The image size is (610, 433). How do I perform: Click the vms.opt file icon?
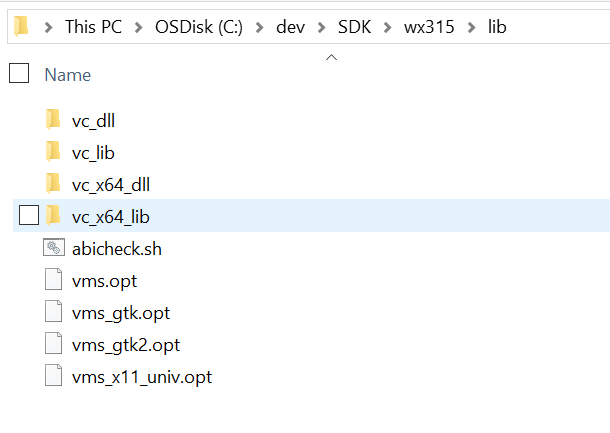point(53,279)
